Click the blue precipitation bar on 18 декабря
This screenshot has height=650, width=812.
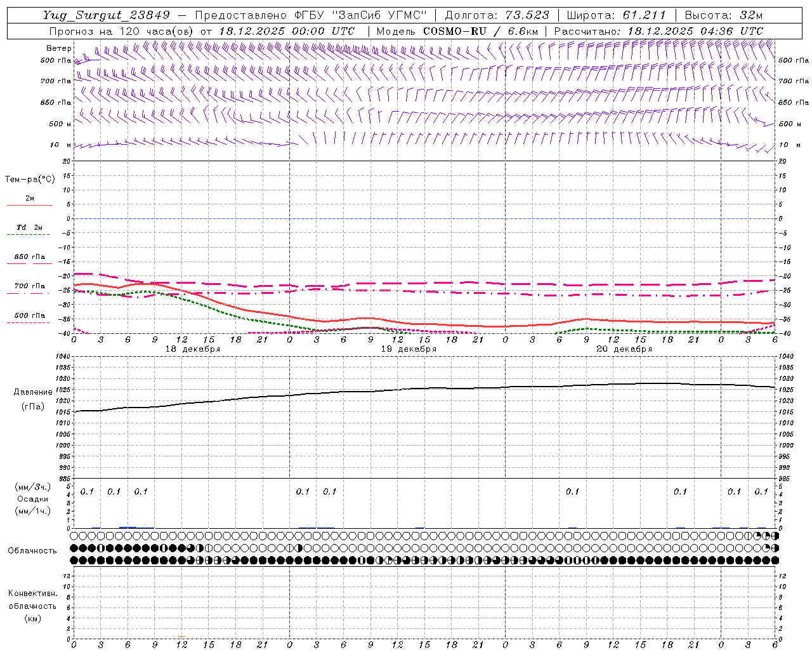tap(128, 527)
